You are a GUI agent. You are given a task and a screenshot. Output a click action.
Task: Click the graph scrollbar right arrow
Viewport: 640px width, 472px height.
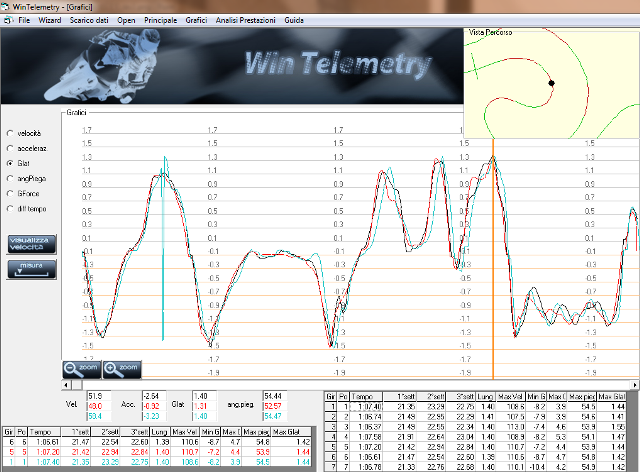(x=635, y=385)
